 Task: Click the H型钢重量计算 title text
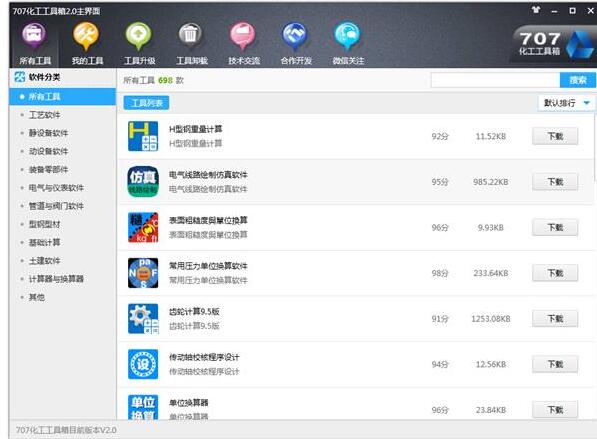(x=196, y=129)
